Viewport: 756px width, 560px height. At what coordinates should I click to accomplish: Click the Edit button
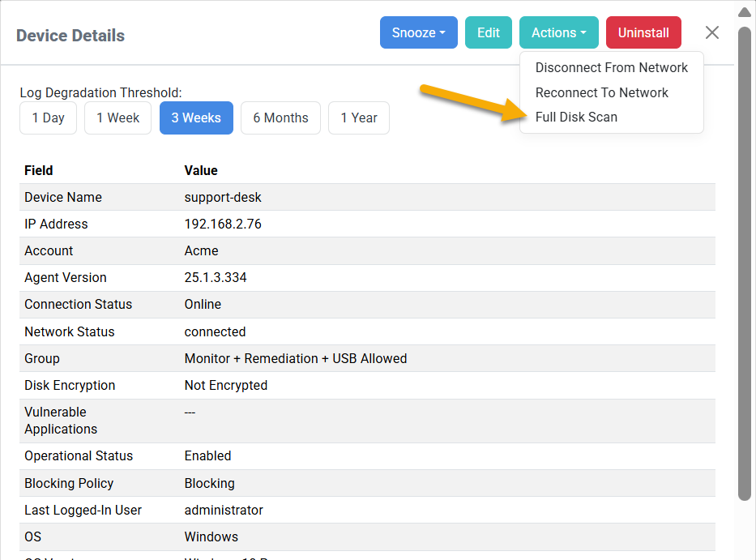click(x=488, y=32)
